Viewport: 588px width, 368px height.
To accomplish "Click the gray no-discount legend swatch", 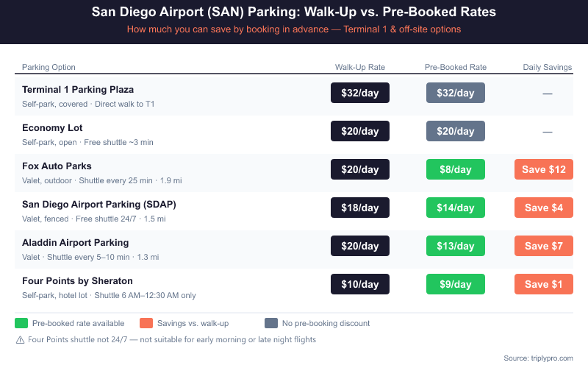I will 271,323.
